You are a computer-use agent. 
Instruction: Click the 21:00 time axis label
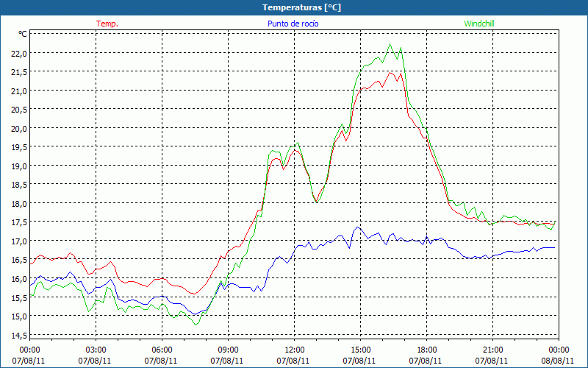point(492,350)
